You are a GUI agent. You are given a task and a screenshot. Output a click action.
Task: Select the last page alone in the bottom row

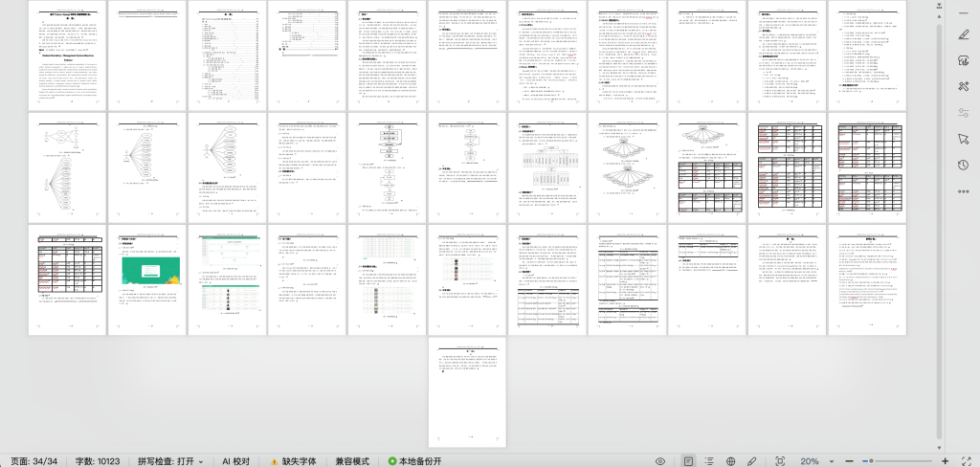[x=467, y=392]
